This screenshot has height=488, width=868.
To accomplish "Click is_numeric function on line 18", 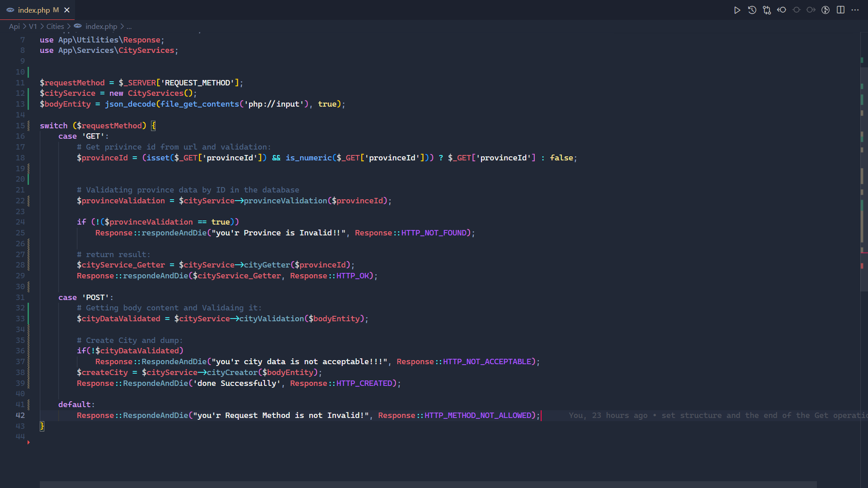I will click(x=309, y=158).
